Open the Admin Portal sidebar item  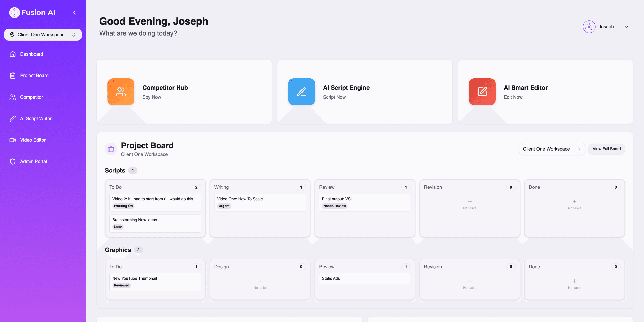click(x=33, y=161)
